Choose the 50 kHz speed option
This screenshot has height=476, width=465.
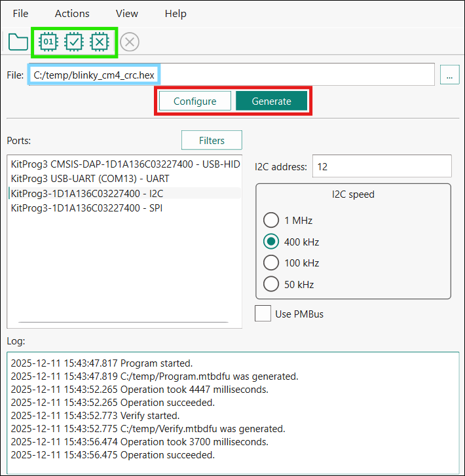click(271, 284)
